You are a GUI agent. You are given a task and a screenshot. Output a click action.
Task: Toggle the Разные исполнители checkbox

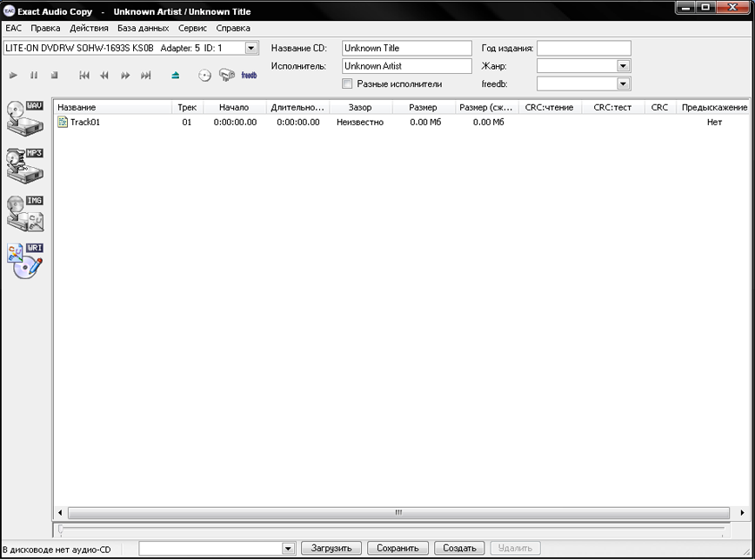[x=347, y=83]
